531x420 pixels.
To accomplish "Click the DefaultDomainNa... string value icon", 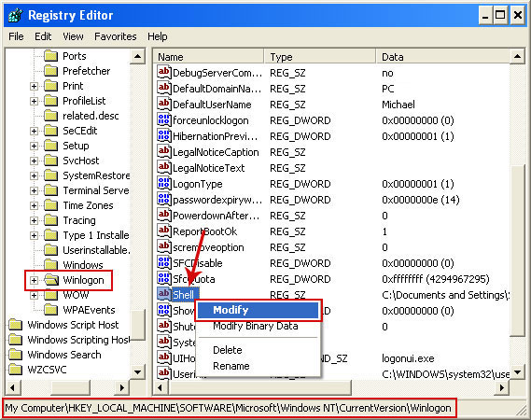I will tap(164, 88).
